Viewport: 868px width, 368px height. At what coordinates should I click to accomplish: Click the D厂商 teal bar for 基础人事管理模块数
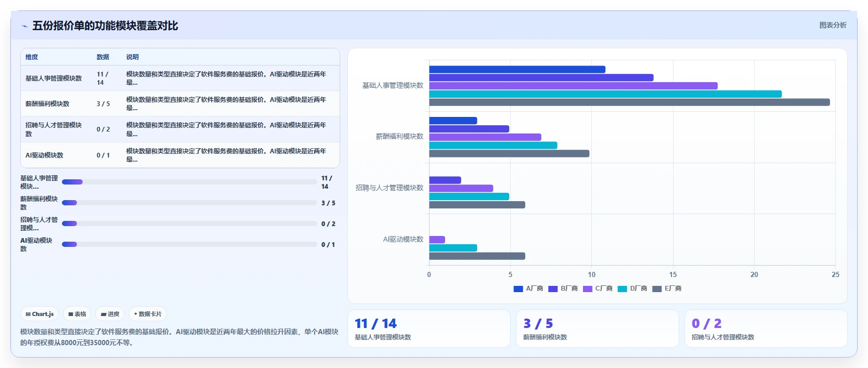[x=605, y=94]
